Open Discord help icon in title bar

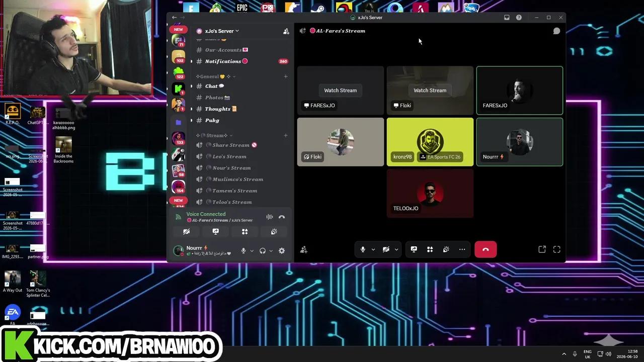(x=519, y=17)
